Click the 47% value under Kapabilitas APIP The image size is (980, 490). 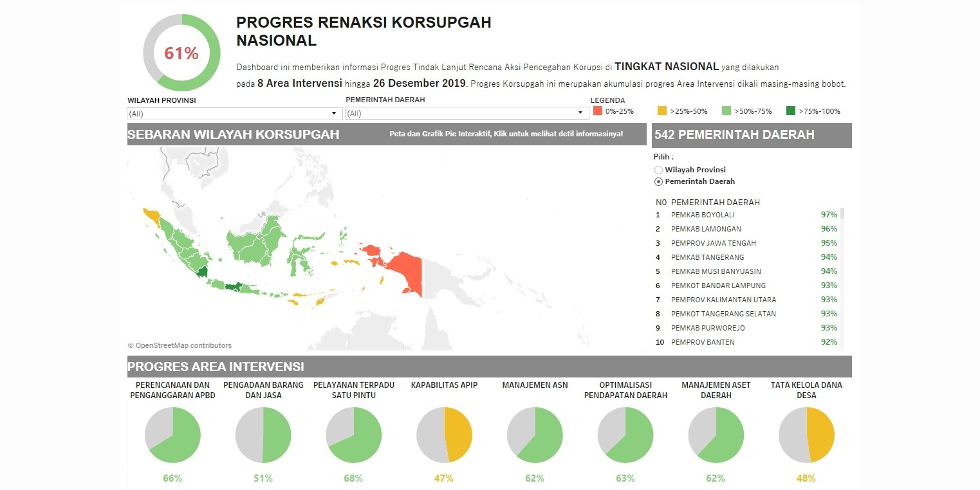click(444, 478)
